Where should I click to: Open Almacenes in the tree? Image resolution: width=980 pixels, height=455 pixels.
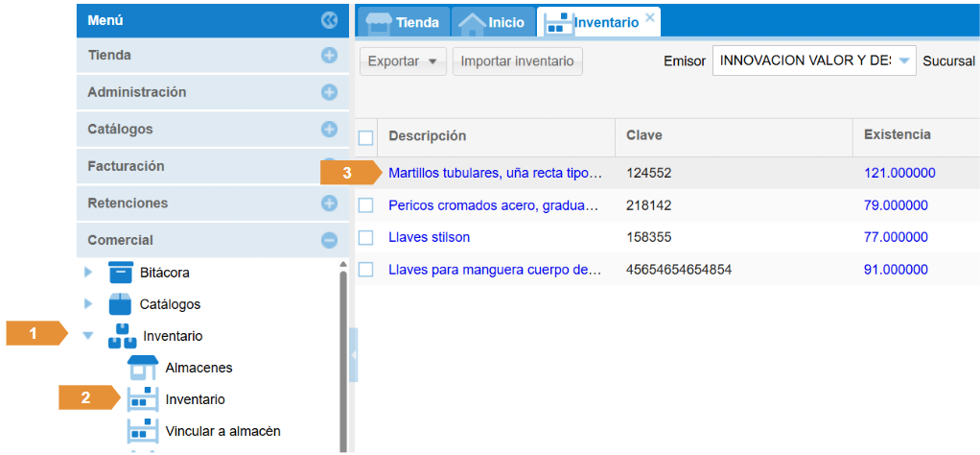[198, 368]
